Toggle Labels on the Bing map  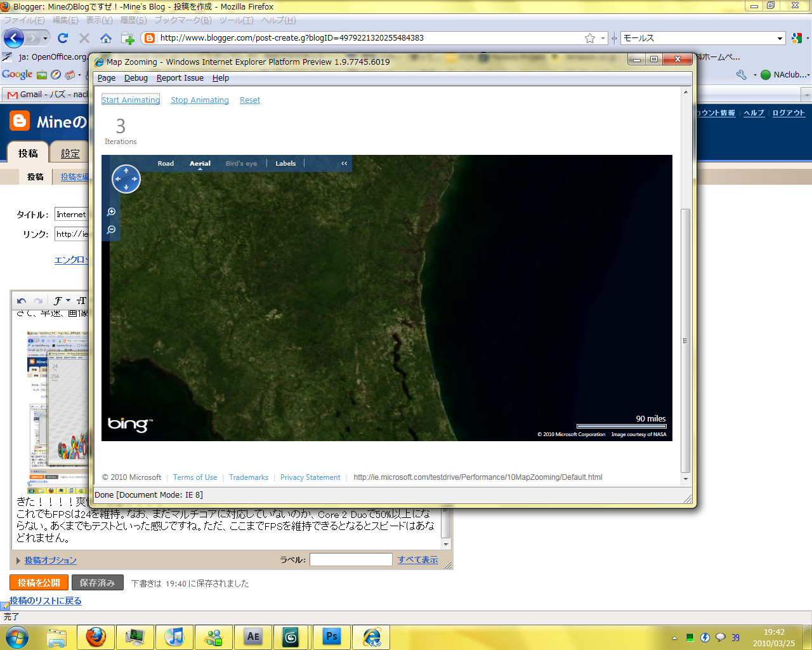pos(285,163)
